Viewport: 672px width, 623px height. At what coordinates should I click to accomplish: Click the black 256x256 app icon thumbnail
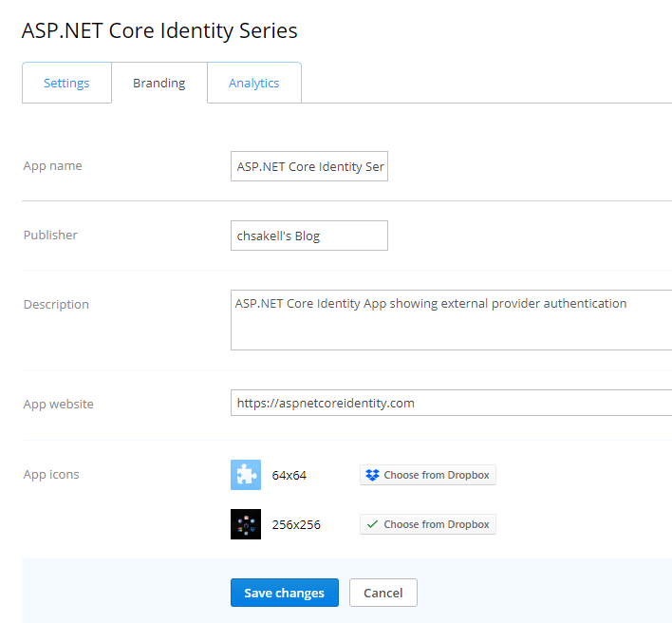246,524
